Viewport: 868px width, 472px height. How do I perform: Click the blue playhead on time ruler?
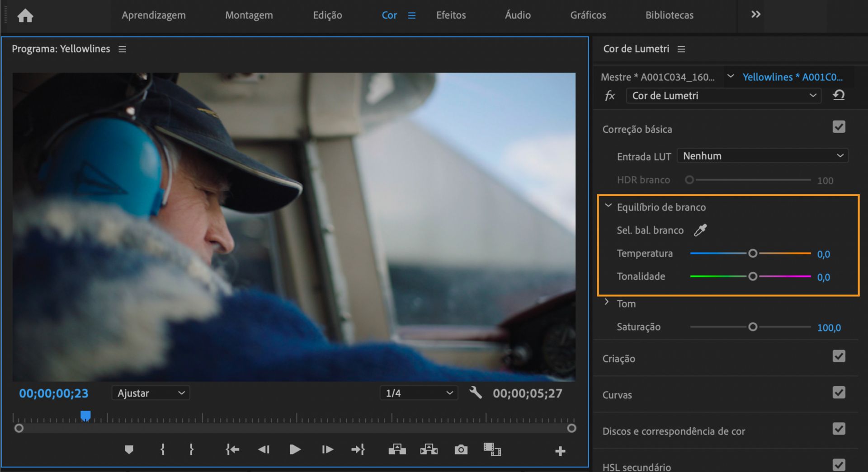pos(85,415)
